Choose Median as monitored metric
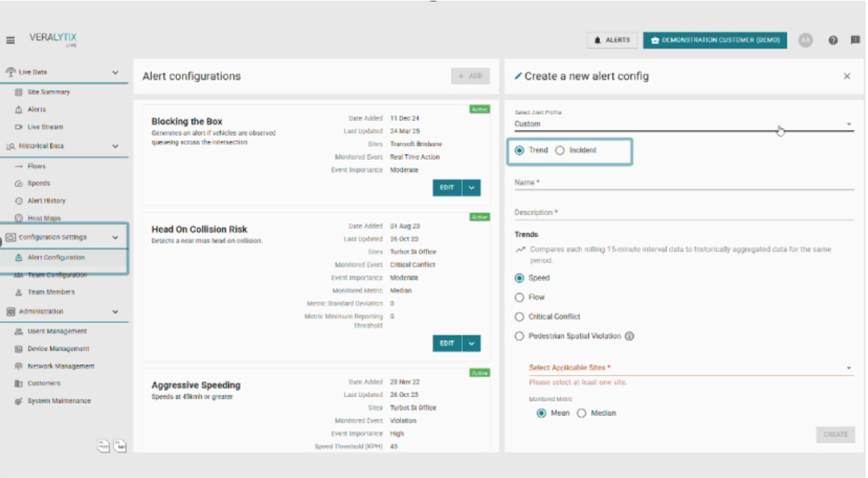 581,414
